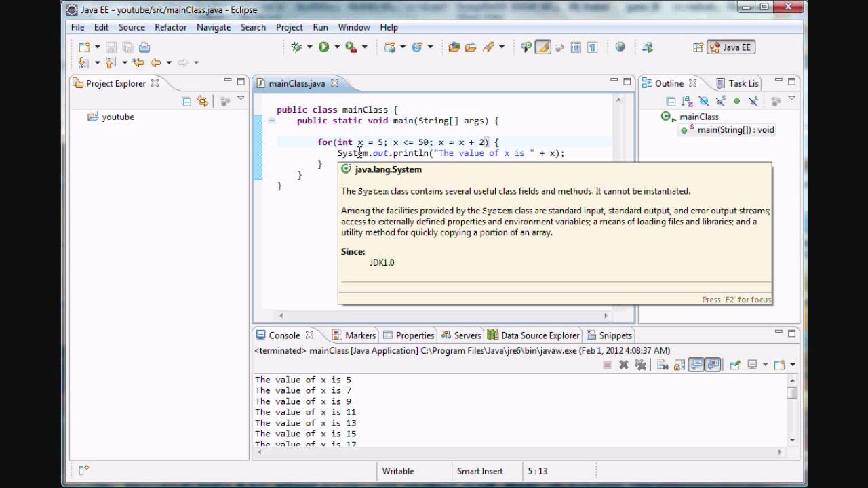Collapse the main method fold marker
This screenshot has height=488, width=868.
271,121
